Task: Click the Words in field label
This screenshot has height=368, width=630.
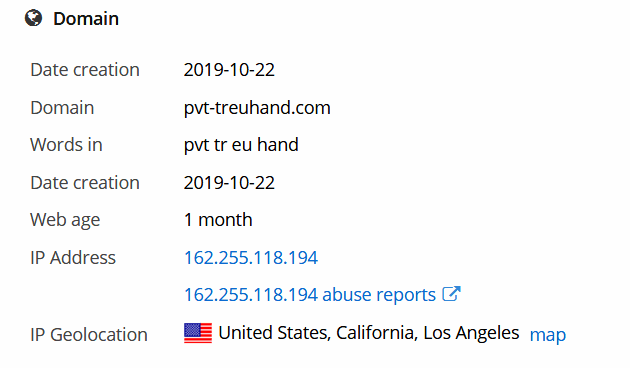Action: [66, 145]
